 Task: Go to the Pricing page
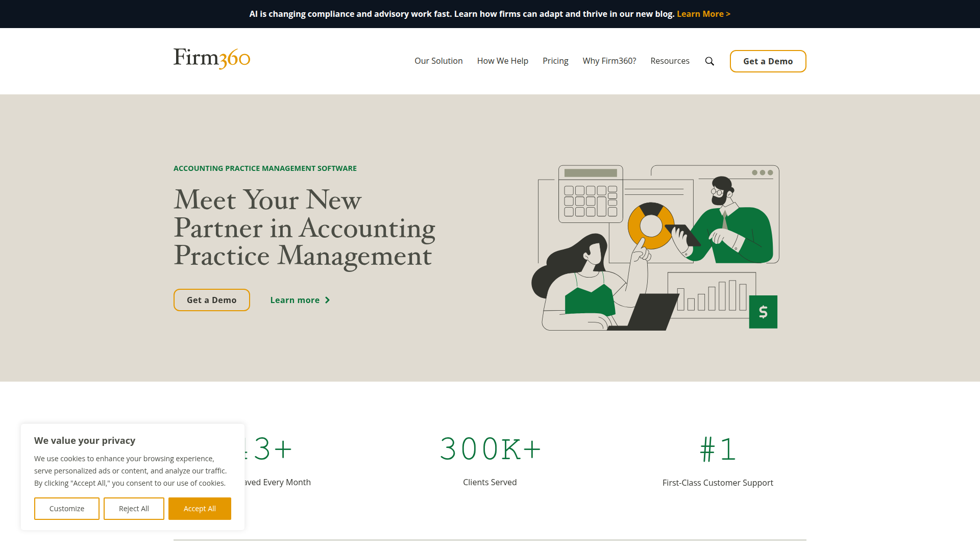[555, 61]
